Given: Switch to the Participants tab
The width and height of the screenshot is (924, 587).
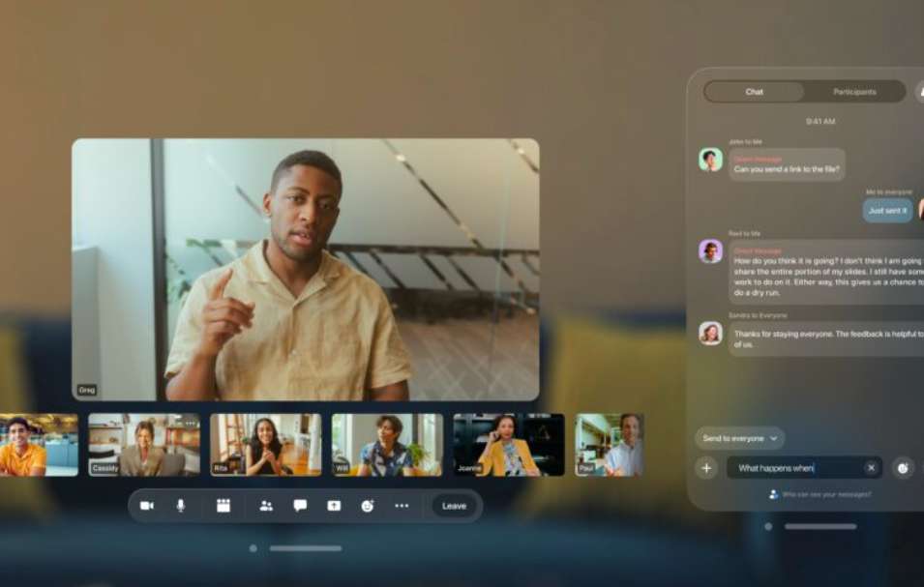Looking at the screenshot, I should click(854, 92).
